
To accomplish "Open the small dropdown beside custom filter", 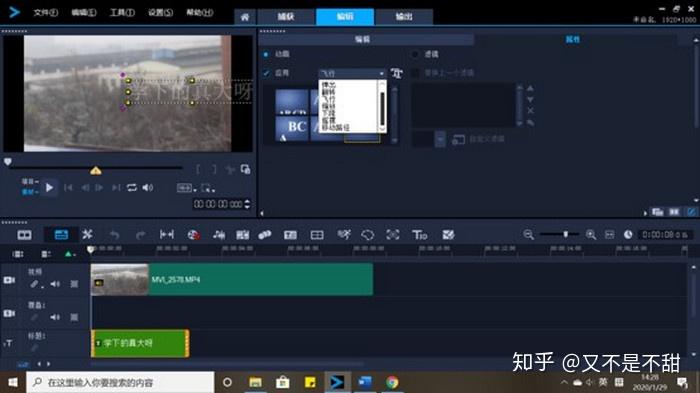I will 440,139.
